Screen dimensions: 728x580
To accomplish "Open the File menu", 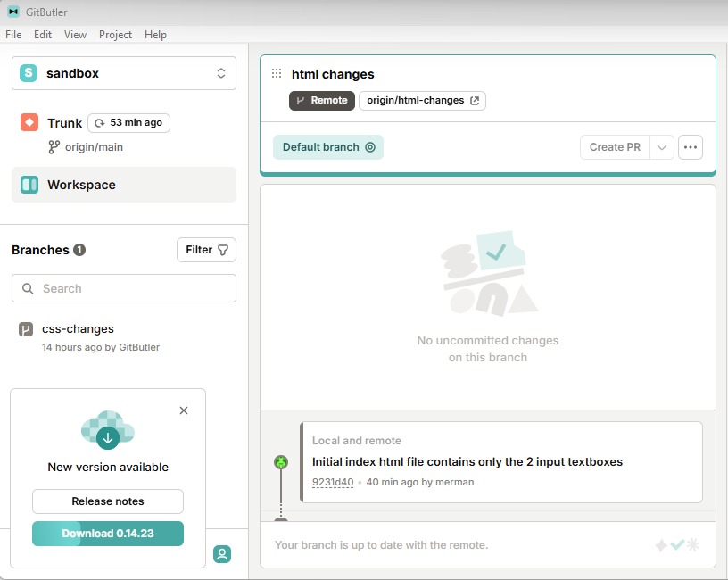I will coord(13,35).
